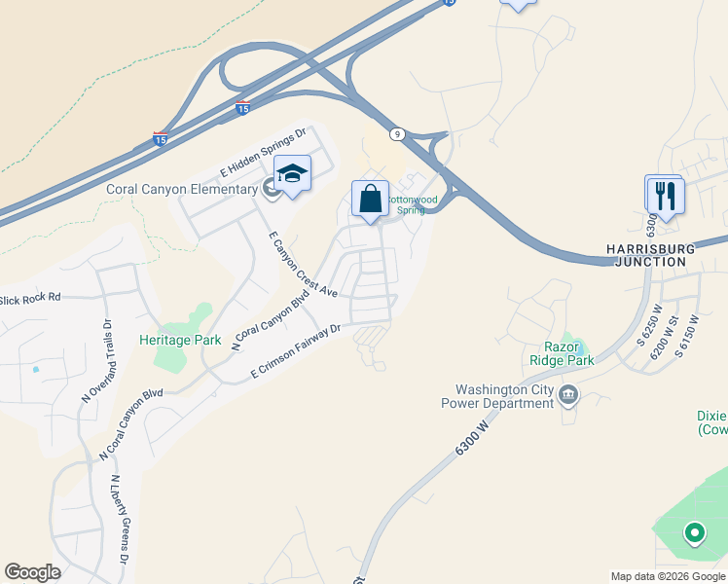Click the Route 9 highway shield
Viewport: 728px width, 584px height.
click(396, 134)
